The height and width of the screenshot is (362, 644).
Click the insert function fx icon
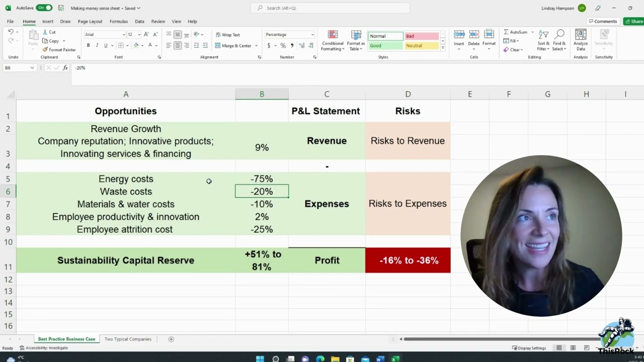[65, 68]
